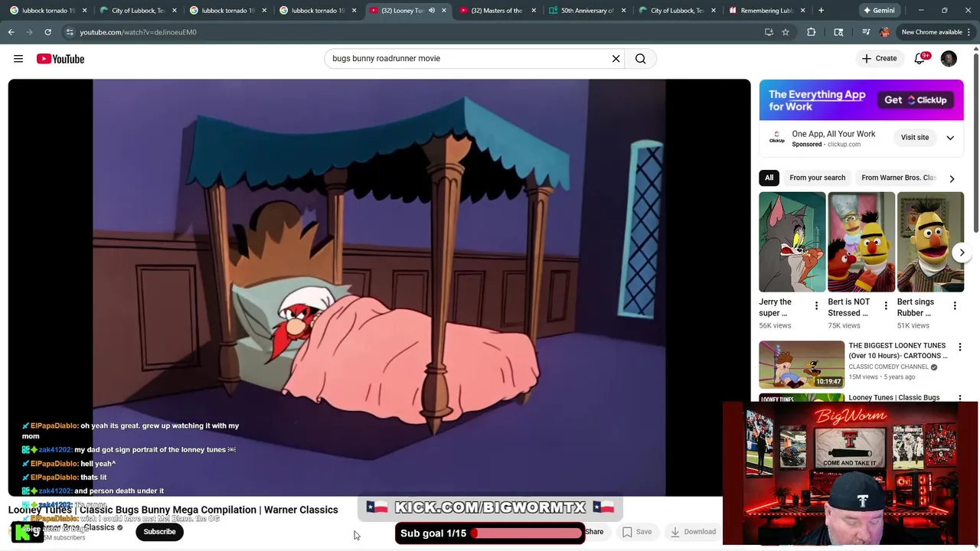980x551 pixels.
Task: Open the YouTube guide hamburger menu
Action: click(18, 59)
